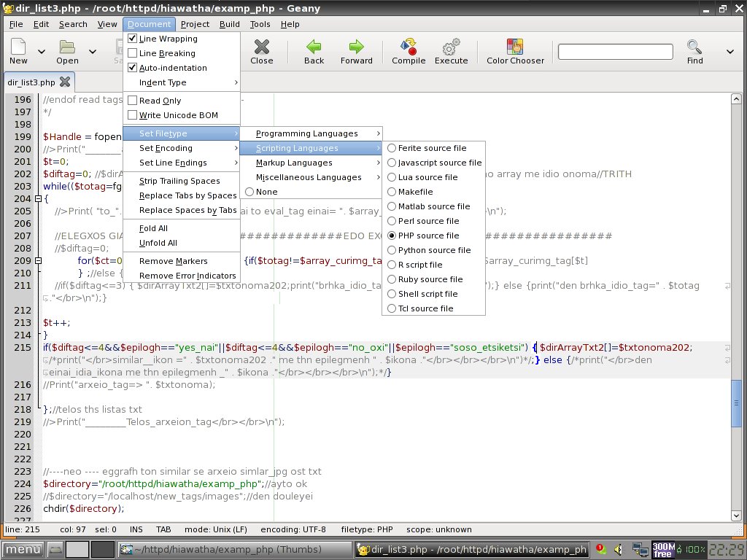Enable the Read Only checkbox

(133, 101)
